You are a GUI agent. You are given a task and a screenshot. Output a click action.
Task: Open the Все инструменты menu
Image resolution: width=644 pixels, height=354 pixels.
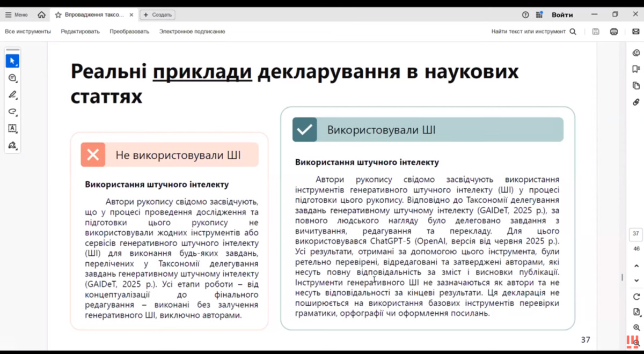pos(28,32)
